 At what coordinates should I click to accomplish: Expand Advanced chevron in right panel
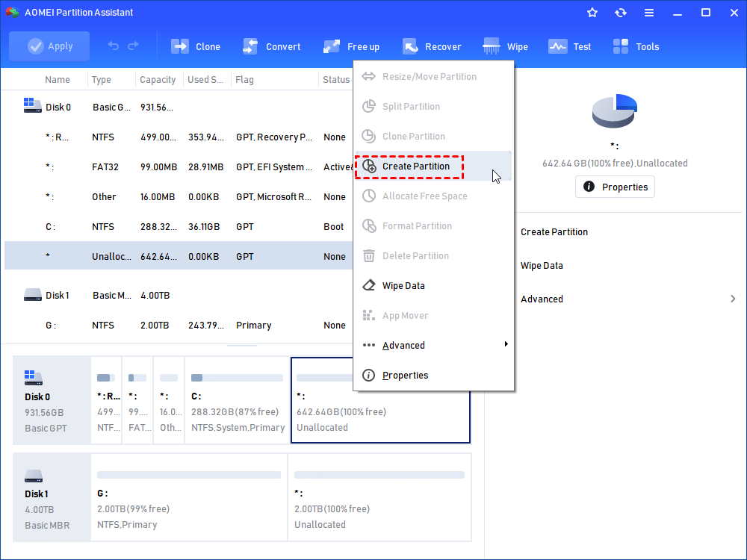point(733,299)
